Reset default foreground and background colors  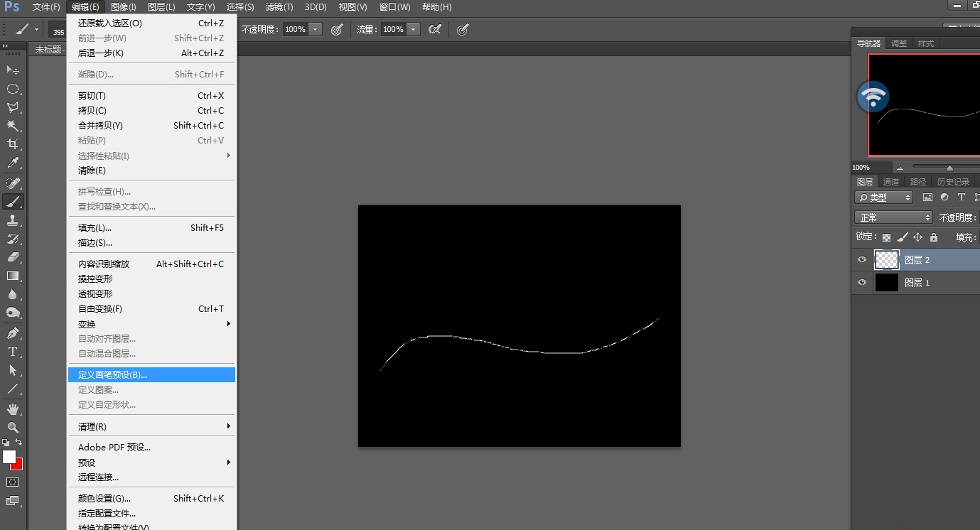(6, 442)
